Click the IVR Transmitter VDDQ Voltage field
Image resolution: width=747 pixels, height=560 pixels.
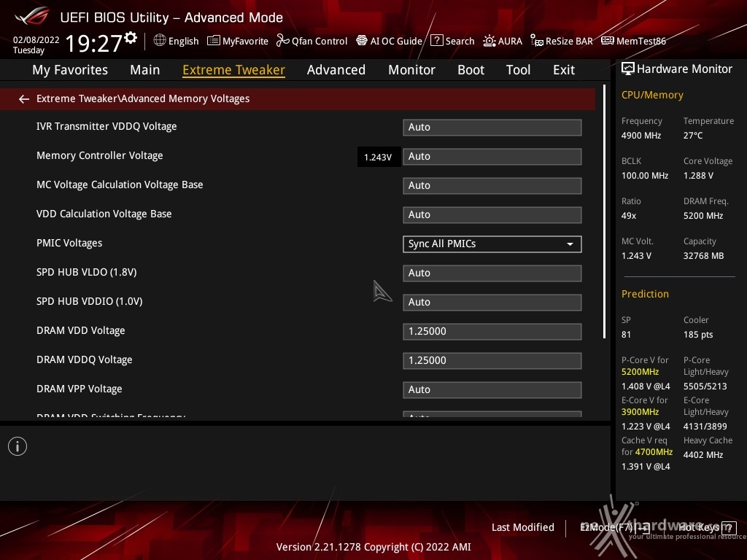tap(492, 127)
